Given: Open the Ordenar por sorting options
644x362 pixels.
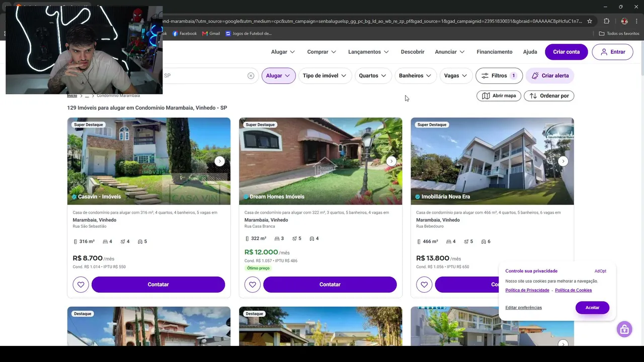Looking at the screenshot, I should (549, 96).
